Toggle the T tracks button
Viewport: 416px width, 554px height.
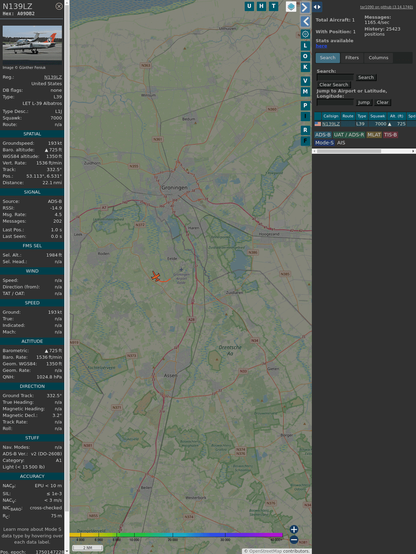pos(273,6)
